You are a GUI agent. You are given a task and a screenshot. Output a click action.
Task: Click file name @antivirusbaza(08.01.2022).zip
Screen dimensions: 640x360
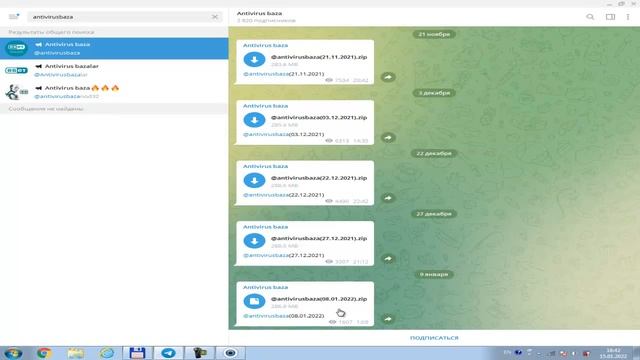319,299
